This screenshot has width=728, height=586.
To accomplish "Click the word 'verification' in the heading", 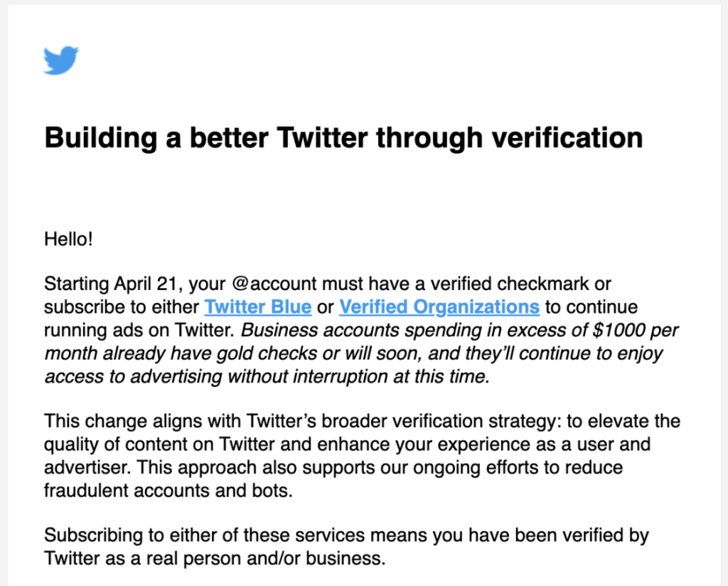I will point(567,138).
